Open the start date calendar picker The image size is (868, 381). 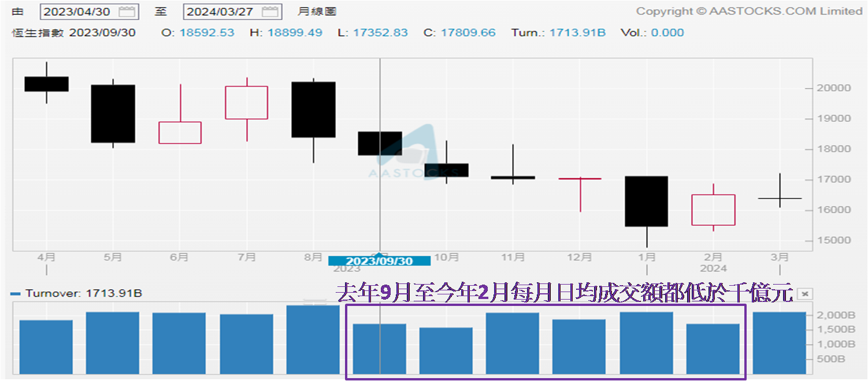(x=127, y=12)
